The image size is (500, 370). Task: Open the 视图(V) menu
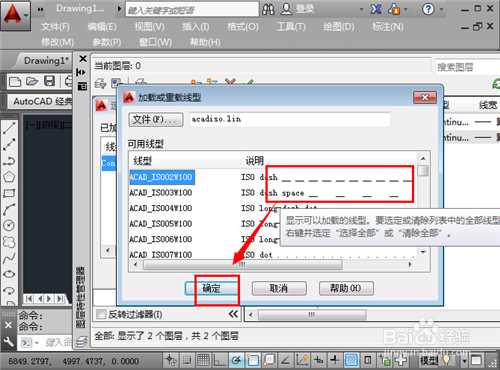(x=149, y=27)
